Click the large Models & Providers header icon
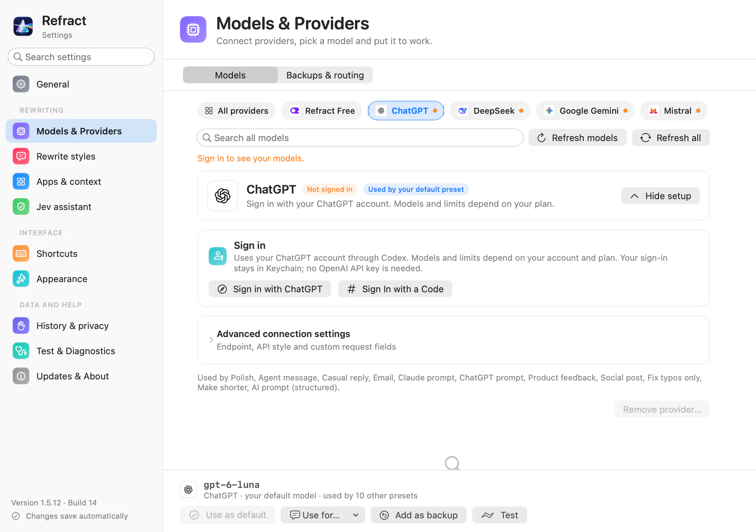 click(x=193, y=29)
